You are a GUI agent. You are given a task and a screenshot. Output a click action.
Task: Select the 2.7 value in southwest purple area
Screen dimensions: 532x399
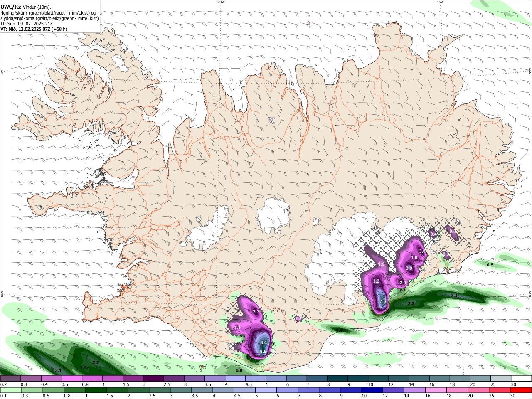tap(256, 312)
